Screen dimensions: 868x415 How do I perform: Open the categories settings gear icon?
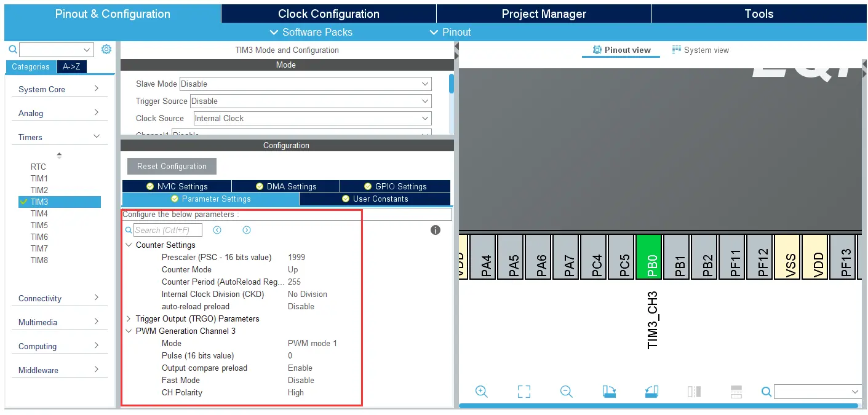[106, 49]
